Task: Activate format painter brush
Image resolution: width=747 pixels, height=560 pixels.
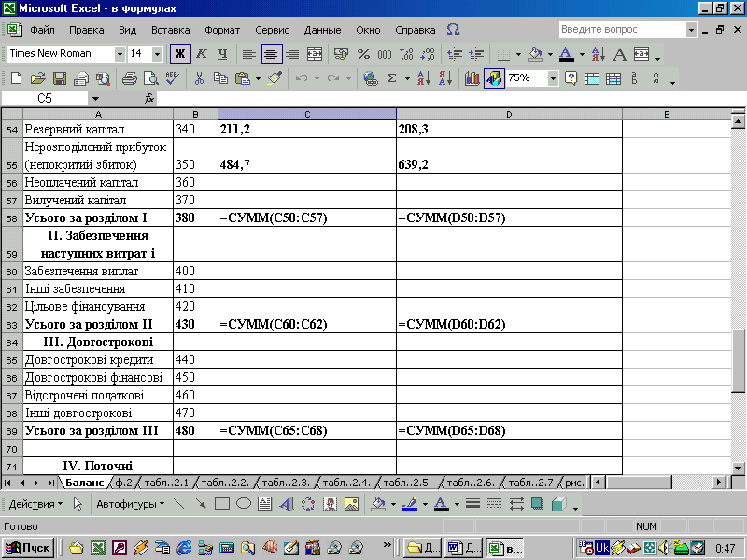Action: [275, 78]
